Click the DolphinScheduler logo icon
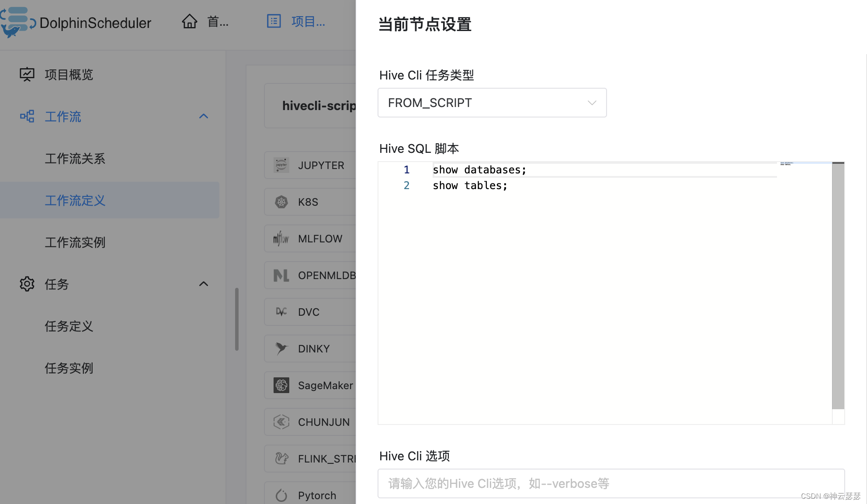867x504 pixels. (17, 22)
